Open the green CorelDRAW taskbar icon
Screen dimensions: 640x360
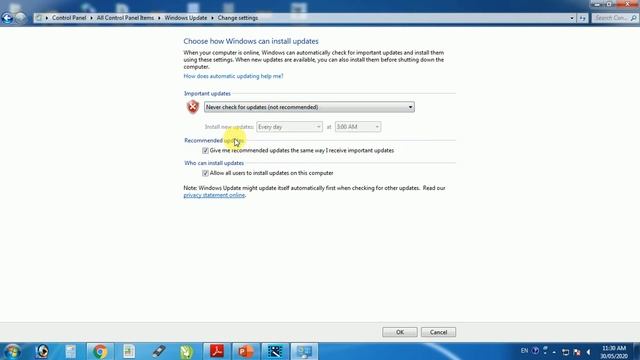[x=187, y=351]
